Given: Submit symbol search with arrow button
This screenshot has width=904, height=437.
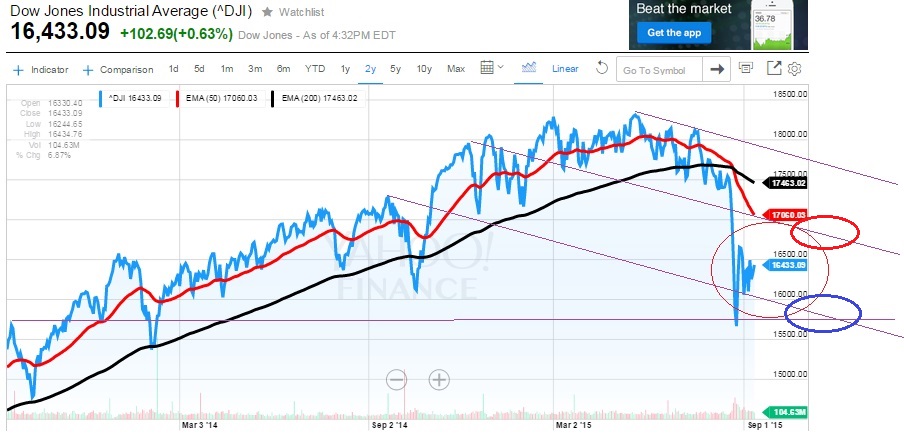Looking at the screenshot, I should point(716,69).
